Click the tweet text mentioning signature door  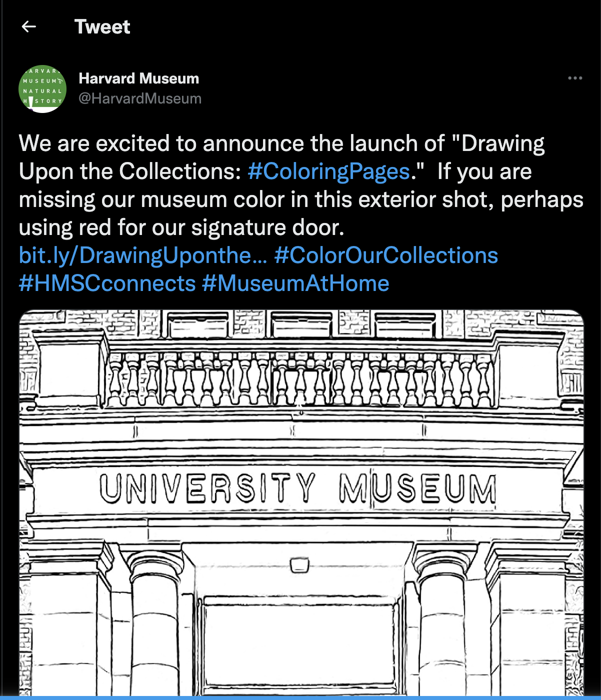[181, 227]
